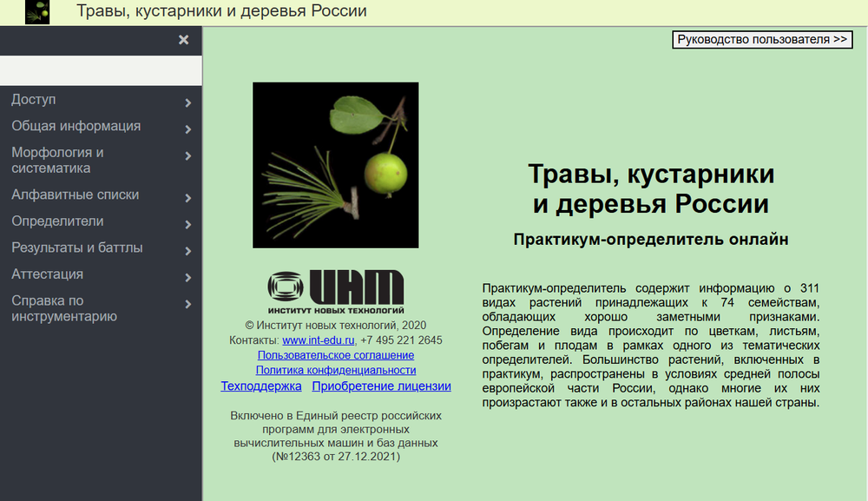
Task: Close the sidebar with the X icon
Action: click(x=183, y=40)
